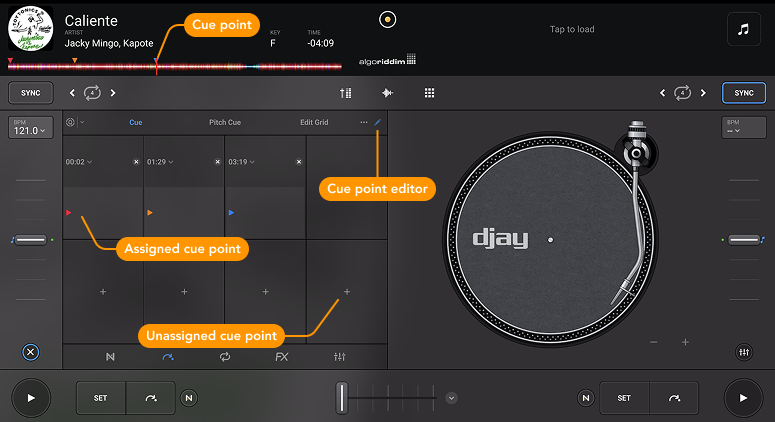Open the Neural Mix tab in left deck panel

point(110,357)
